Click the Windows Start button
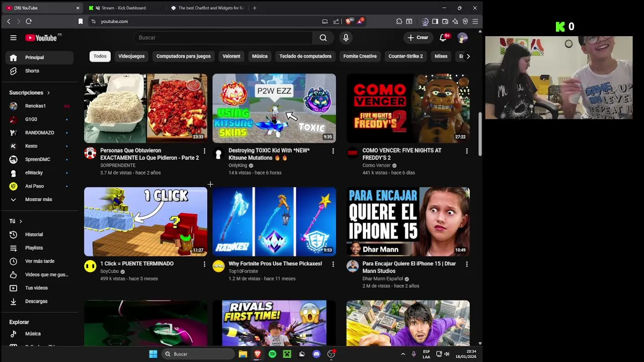Screen dimensions: 644x362 pyautogui.click(x=153, y=354)
